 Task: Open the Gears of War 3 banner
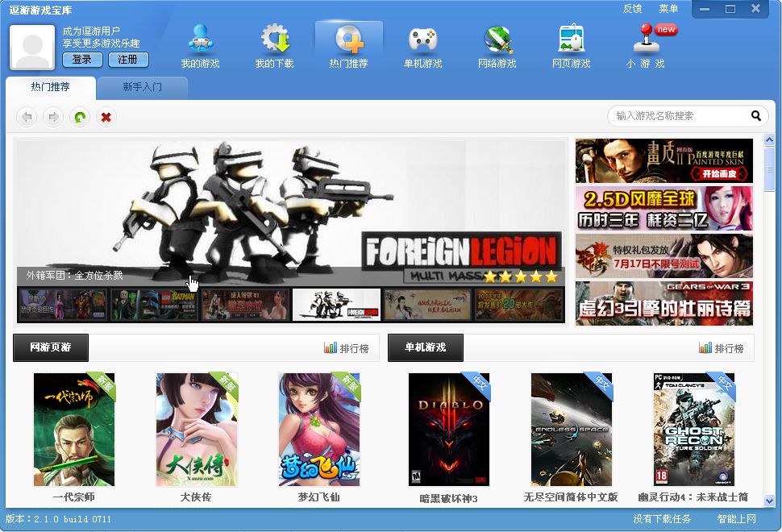click(x=663, y=304)
